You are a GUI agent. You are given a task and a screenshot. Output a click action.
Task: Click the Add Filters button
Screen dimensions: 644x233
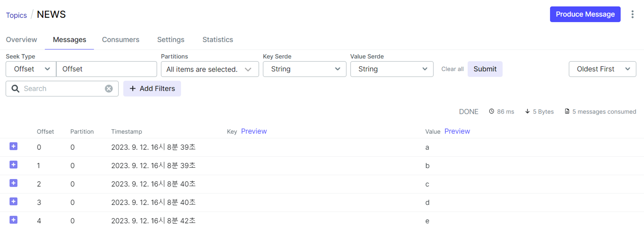[152, 89]
